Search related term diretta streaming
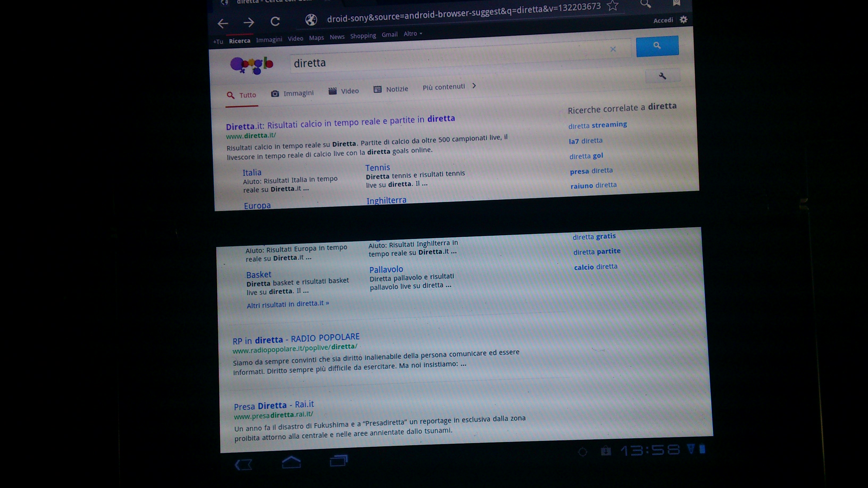Image resolution: width=868 pixels, height=488 pixels. [x=598, y=125]
